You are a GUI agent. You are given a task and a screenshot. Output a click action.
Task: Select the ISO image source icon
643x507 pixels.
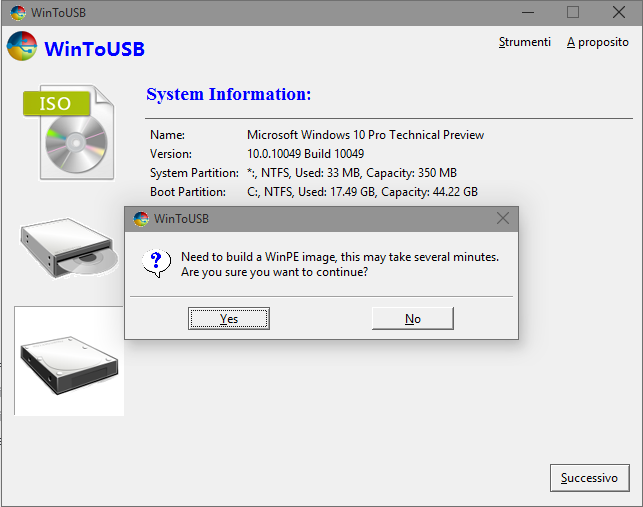69,132
